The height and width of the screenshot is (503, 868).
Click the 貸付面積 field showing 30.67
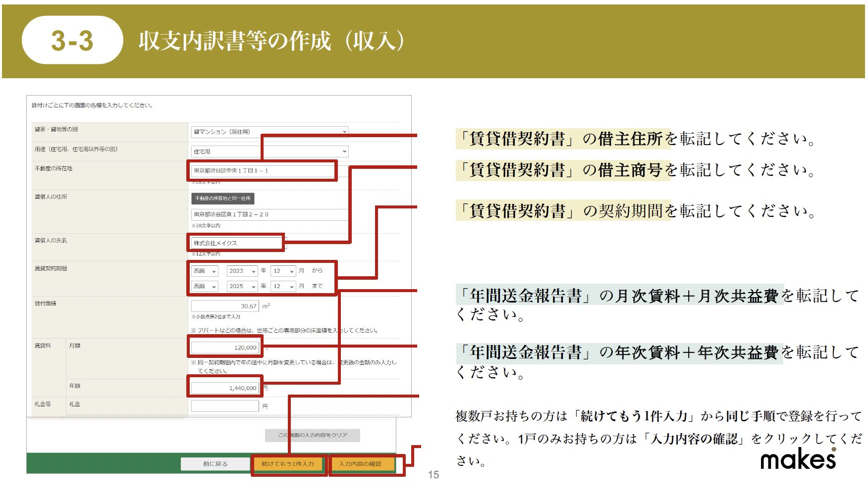[225, 306]
